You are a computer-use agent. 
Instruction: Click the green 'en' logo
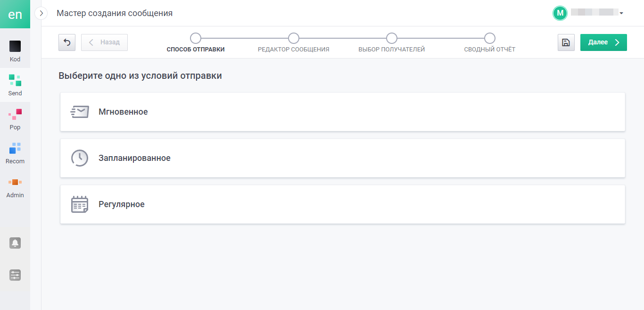15,14
